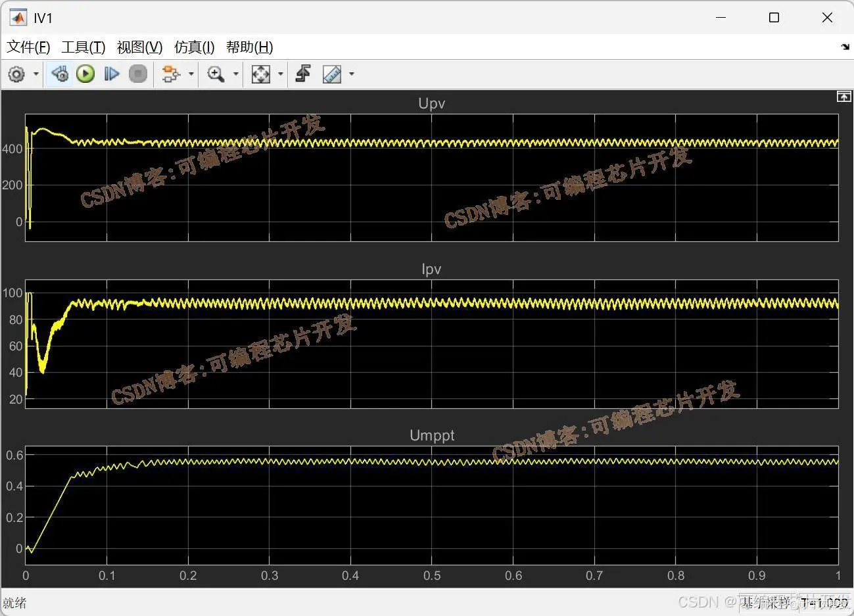This screenshot has width=854, height=616.
Task: Click the 0.1 time-axis tick label
Action: 107,576
